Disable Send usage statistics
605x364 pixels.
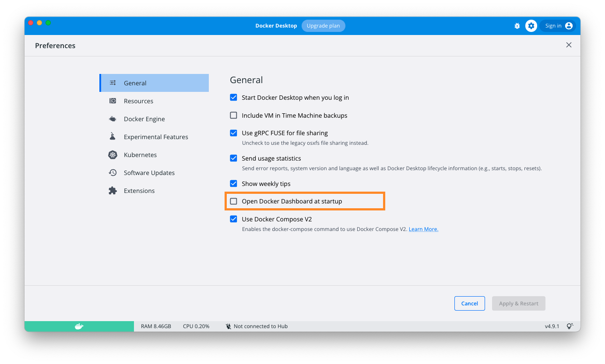tap(233, 158)
